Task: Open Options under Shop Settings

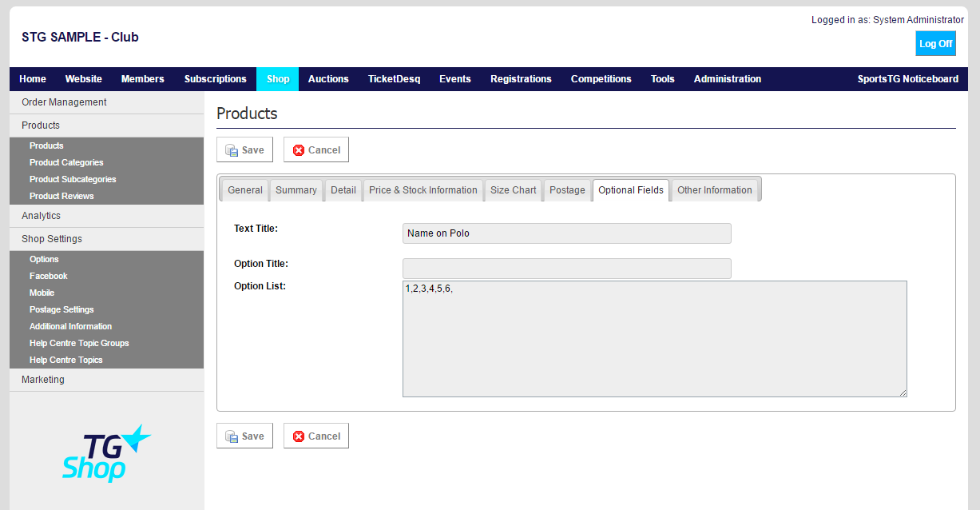Action: (x=44, y=259)
